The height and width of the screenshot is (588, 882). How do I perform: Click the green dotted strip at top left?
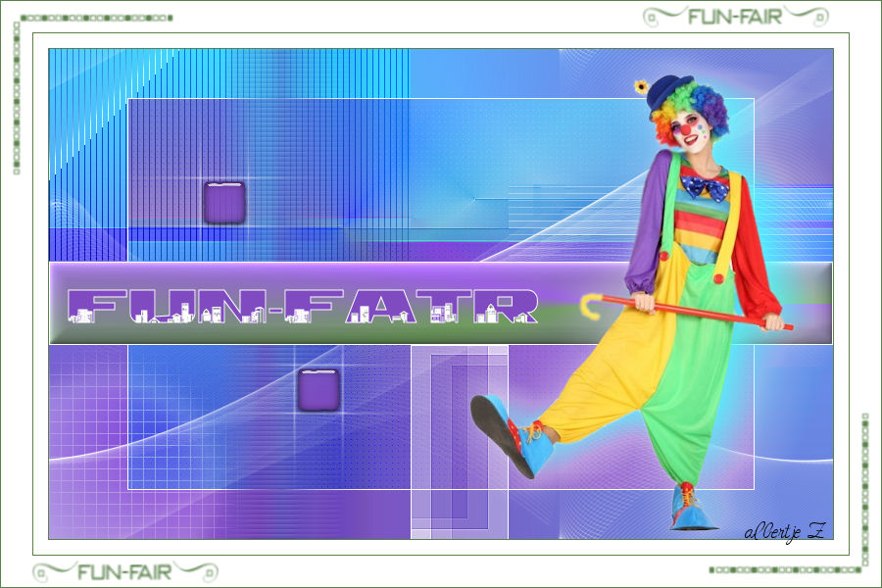pyautogui.click(x=96, y=18)
